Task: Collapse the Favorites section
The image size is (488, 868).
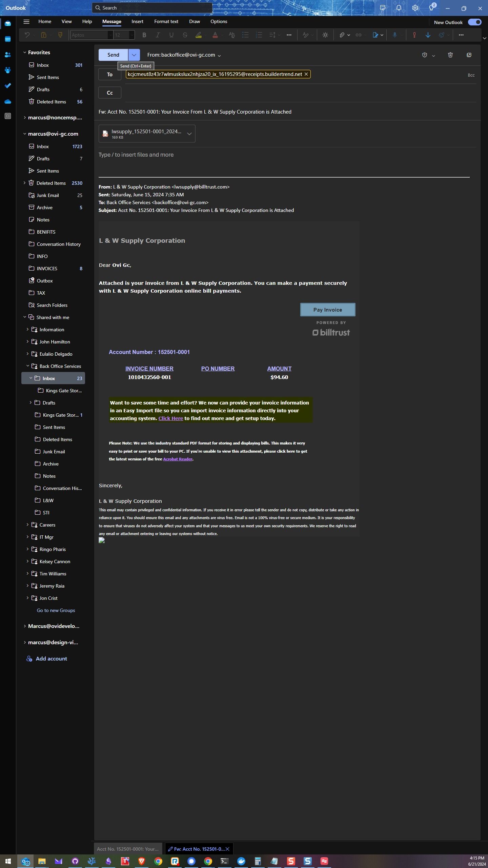Action: 25,53
